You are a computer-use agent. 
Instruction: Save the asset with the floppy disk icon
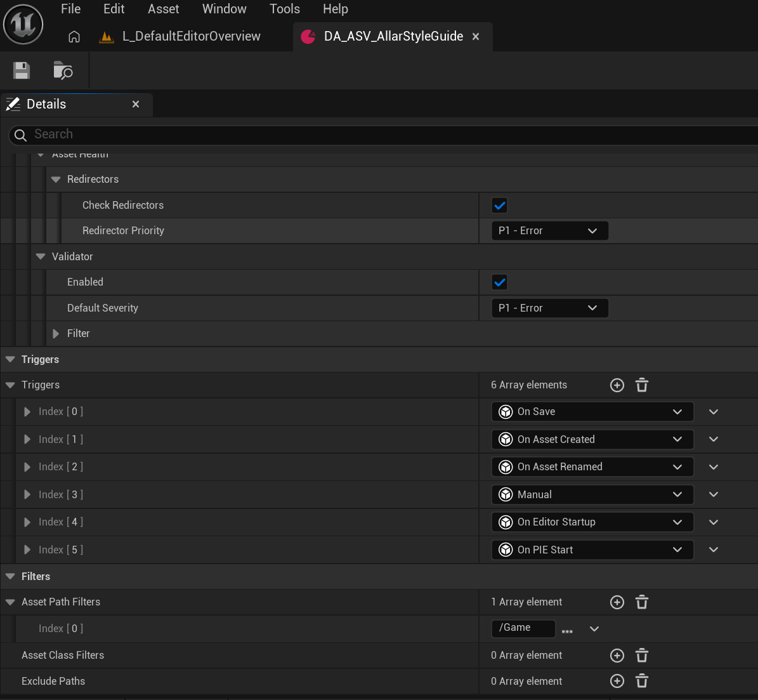click(22, 70)
